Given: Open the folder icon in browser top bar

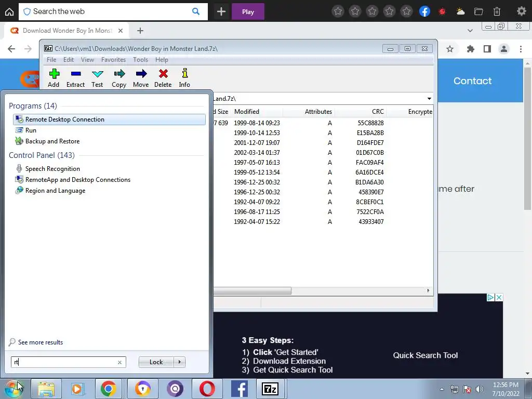Looking at the screenshot, I should (x=478, y=11).
